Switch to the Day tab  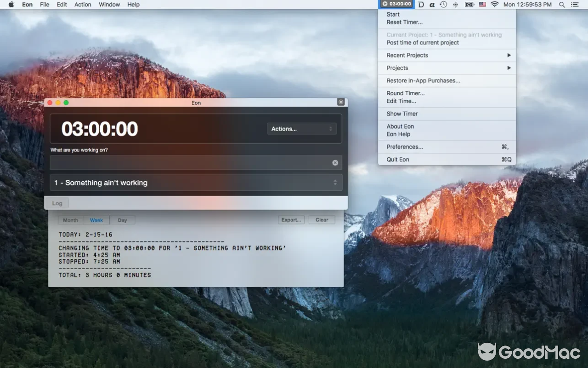click(x=122, y=220)
